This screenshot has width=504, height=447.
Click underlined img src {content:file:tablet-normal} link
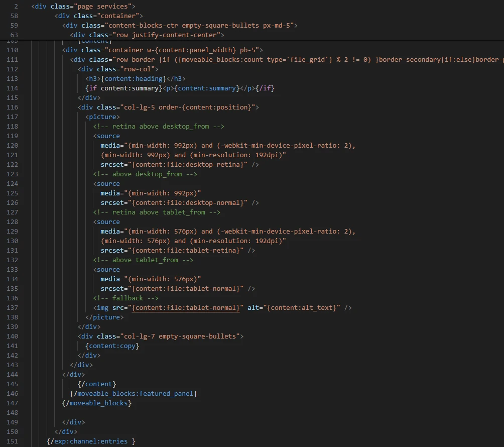(x=186, y=308)
